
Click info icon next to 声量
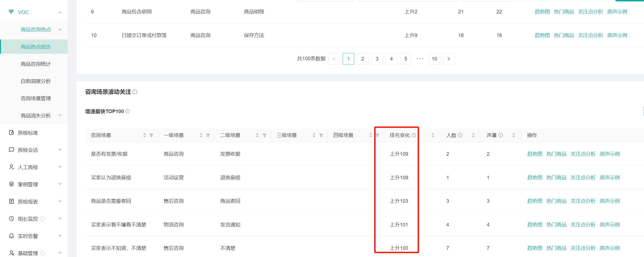[500, 135]
